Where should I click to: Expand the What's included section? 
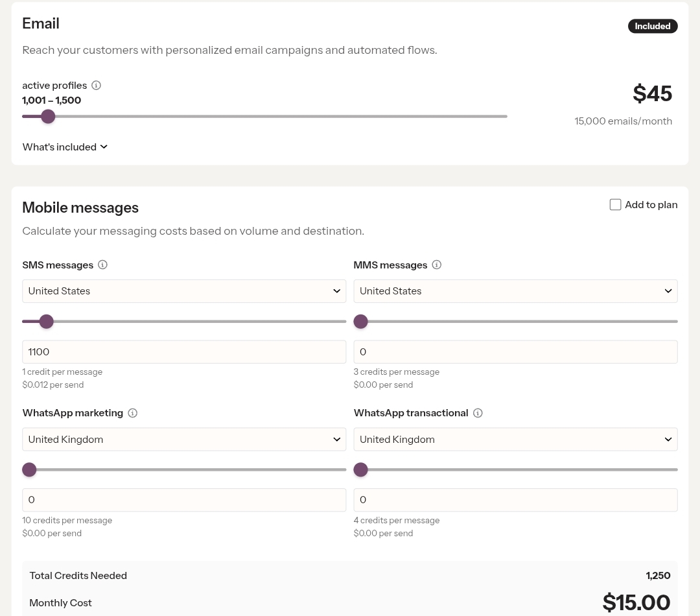65,147
